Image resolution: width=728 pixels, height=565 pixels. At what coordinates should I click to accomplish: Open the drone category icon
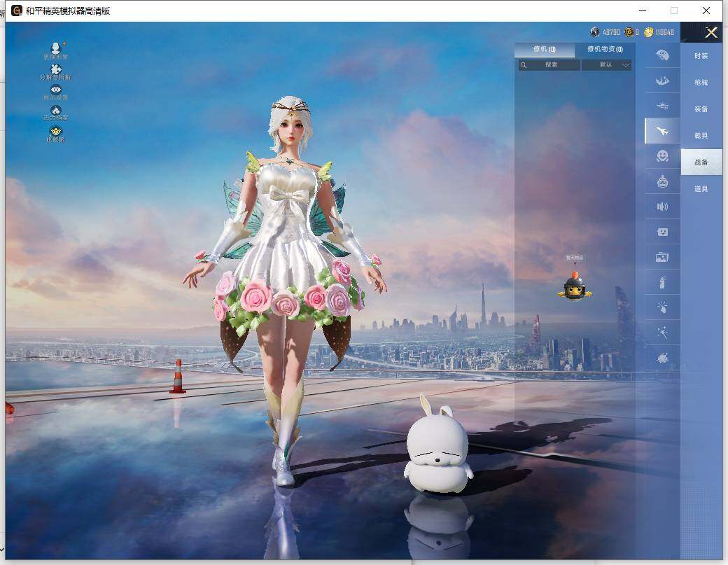pos(662,106)
